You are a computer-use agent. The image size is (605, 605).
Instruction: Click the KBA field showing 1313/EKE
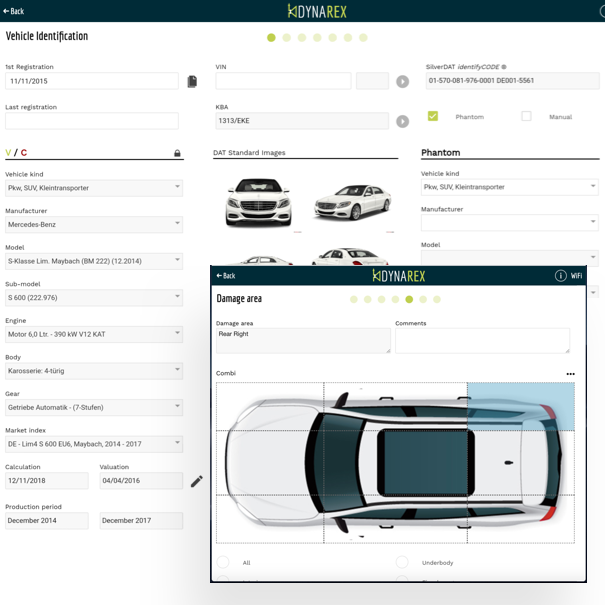pyautogui.click(x=302, y=121)
